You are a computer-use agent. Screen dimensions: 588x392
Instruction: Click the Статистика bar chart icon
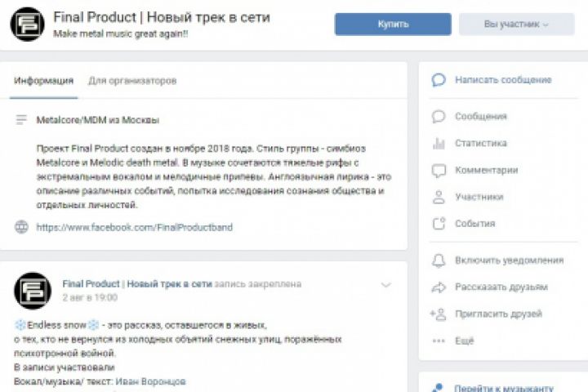[439, 143]
